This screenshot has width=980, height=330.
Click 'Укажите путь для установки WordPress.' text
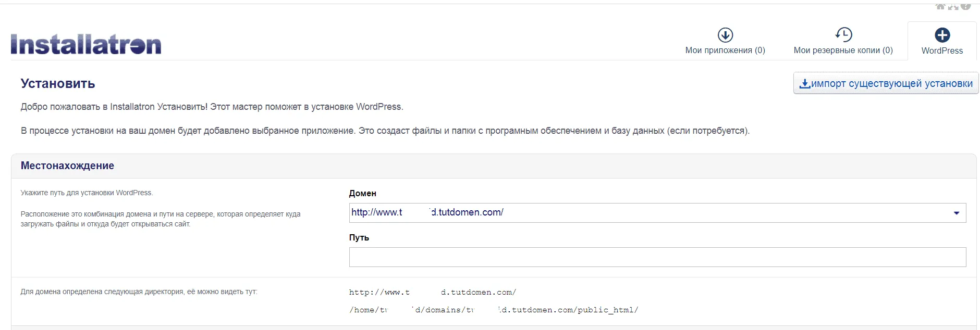(87, 193)
